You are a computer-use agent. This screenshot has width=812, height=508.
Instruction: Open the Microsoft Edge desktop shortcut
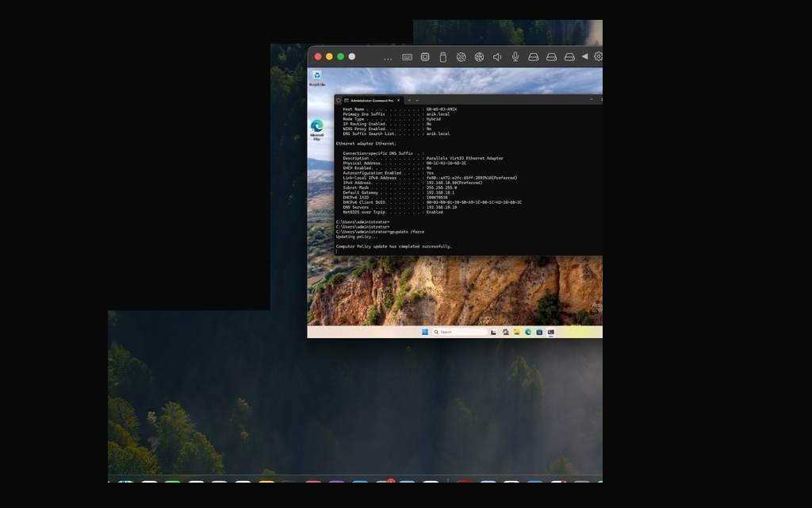click(317, 130)
